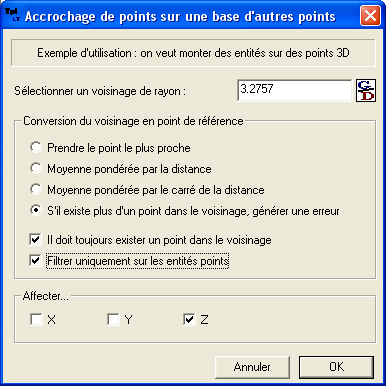
Task: Close the Accrochage de points dialog
Action: tap(370, 16)
